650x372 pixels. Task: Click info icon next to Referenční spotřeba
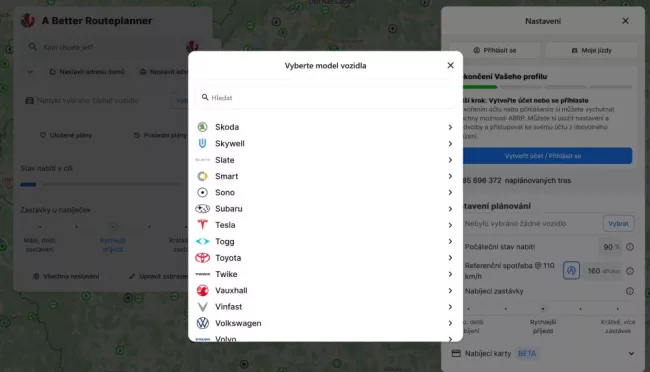pos(630,271)
